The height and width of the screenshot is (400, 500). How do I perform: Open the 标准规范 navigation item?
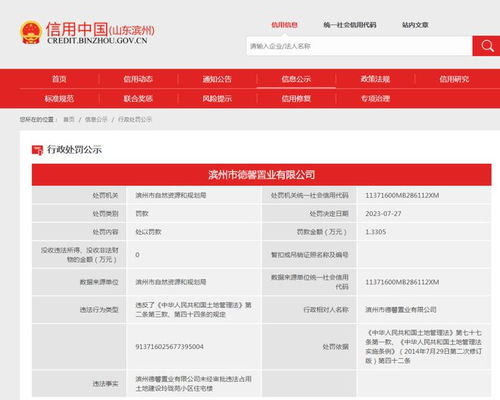[x=59, y=98]
